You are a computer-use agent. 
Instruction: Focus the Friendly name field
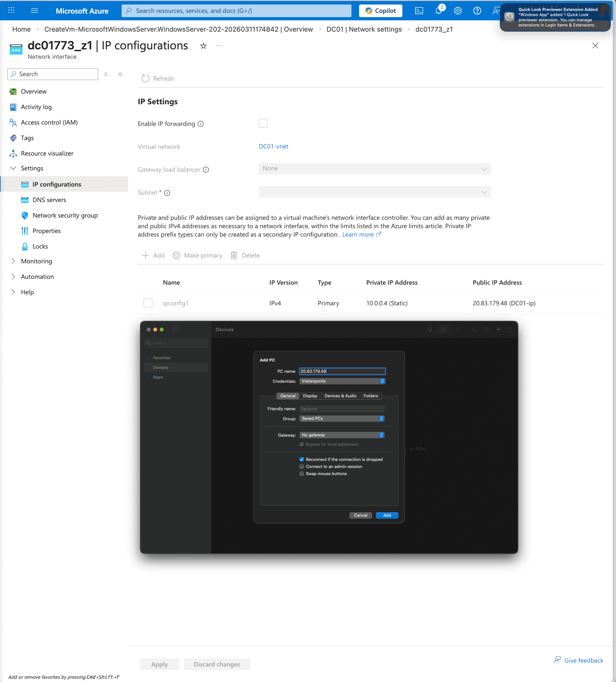point(342,409)
